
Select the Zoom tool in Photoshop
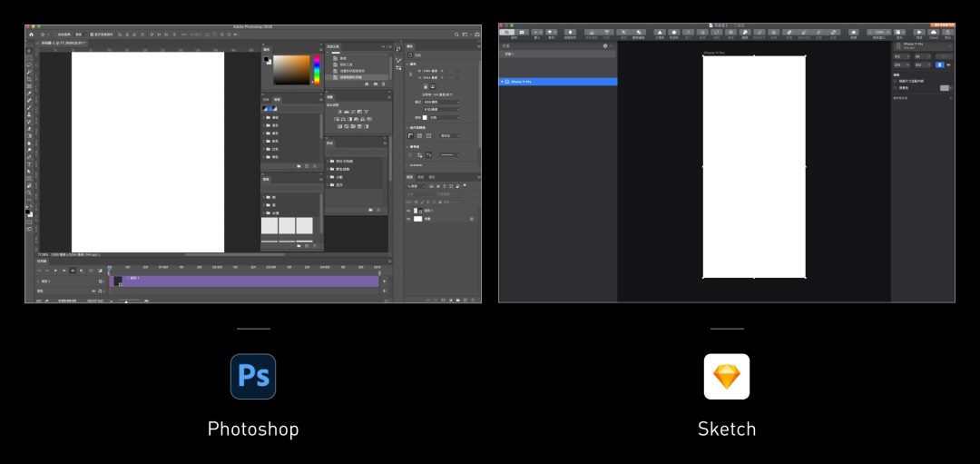pyautogui.click(x=29, y=193)
